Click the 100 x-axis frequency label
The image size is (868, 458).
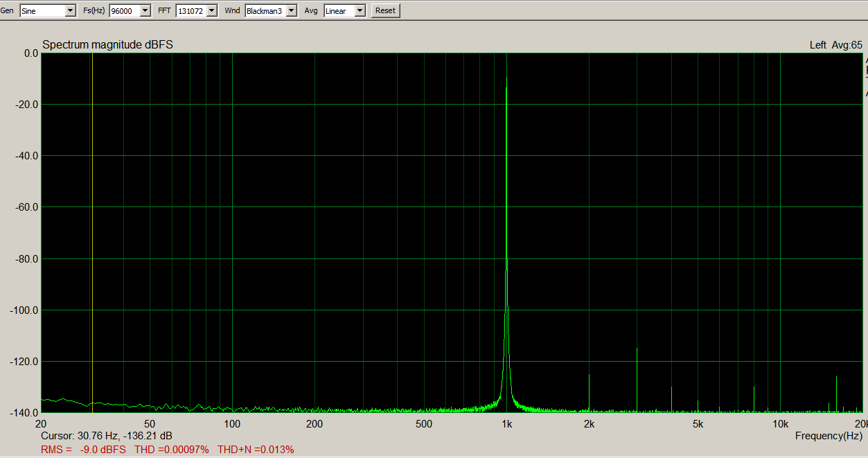pos(232,424)
